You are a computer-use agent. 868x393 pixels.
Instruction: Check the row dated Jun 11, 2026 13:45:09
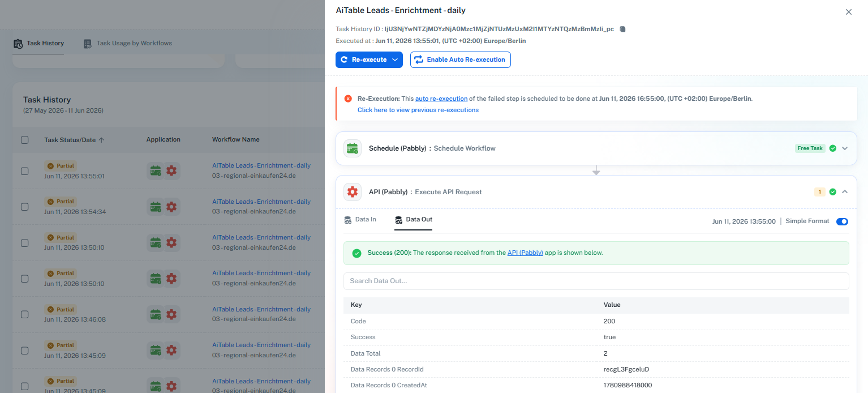point(25,351)
